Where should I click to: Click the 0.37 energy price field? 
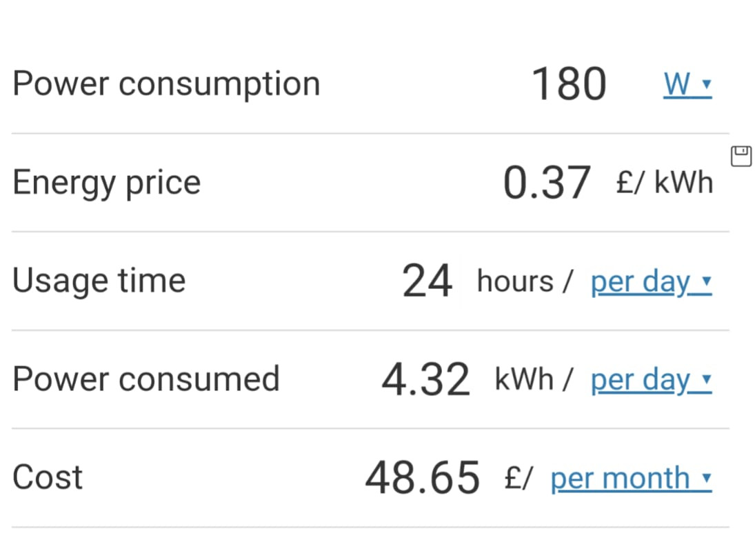(x=547, y=183)
